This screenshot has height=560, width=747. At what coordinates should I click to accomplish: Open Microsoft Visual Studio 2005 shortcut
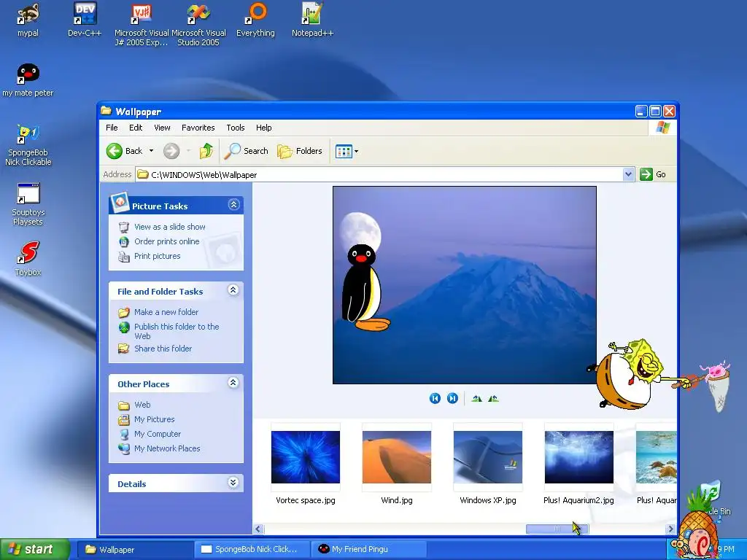click(198, 24)
